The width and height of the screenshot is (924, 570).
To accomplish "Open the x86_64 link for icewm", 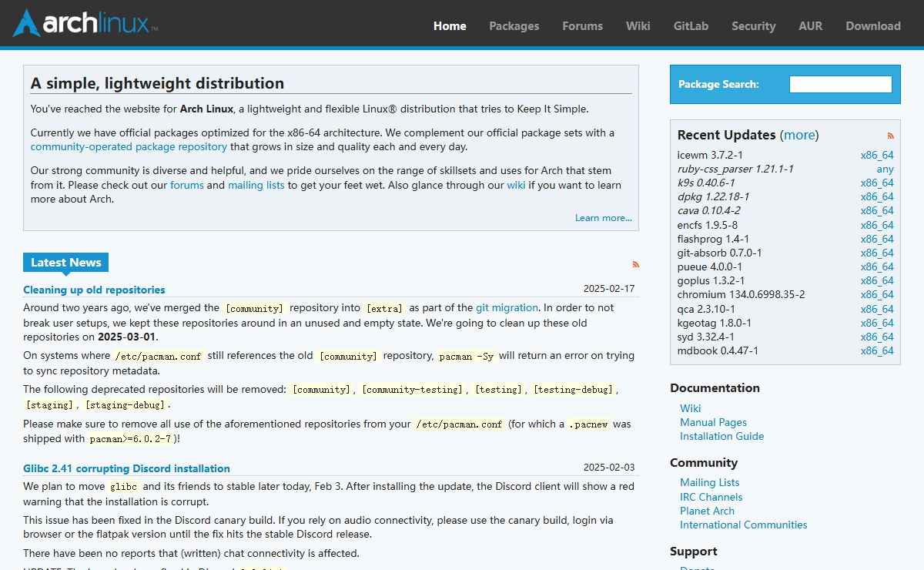I will click(x=877, y=155).
